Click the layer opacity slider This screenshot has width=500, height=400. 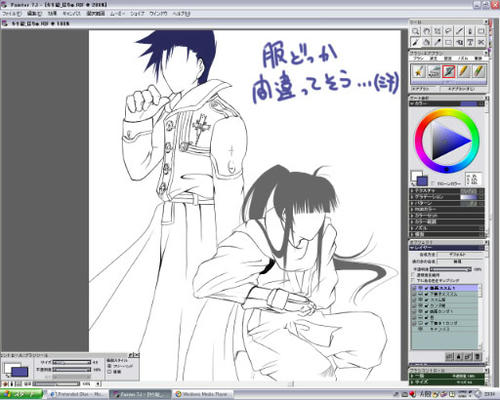coord(451,269)
